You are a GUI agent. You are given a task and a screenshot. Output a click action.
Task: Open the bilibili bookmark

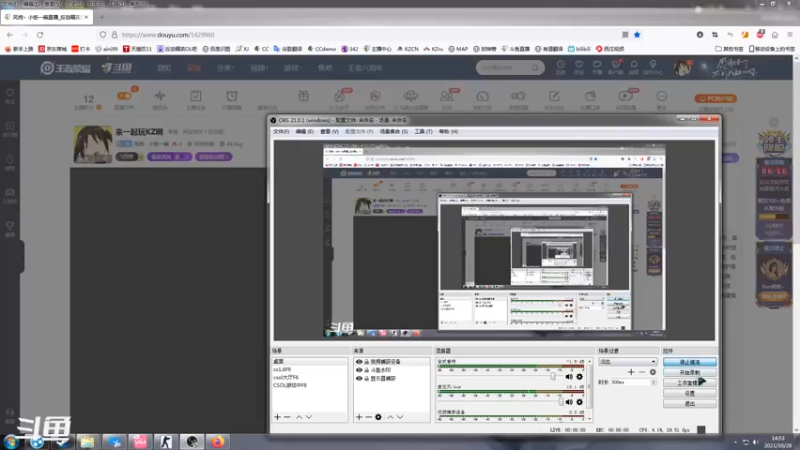click(579, 49)
